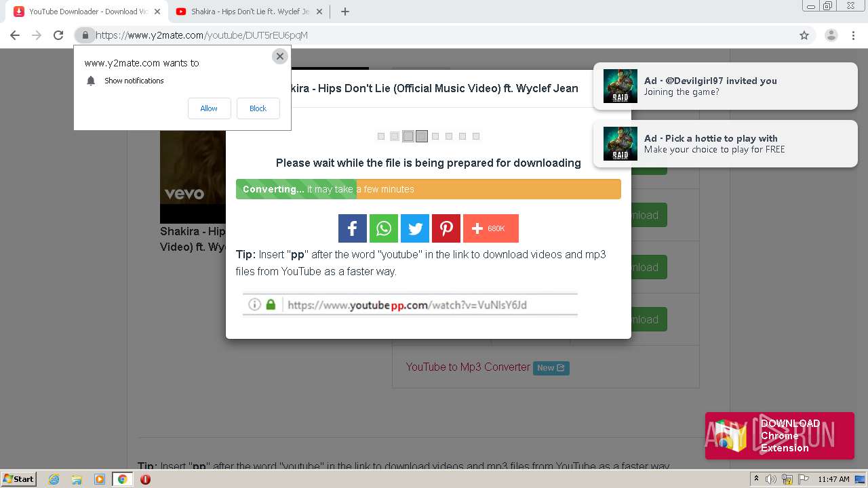Open the Opera taskbar icon
Viewport: 868px width, 488px height.
point(145,479)
